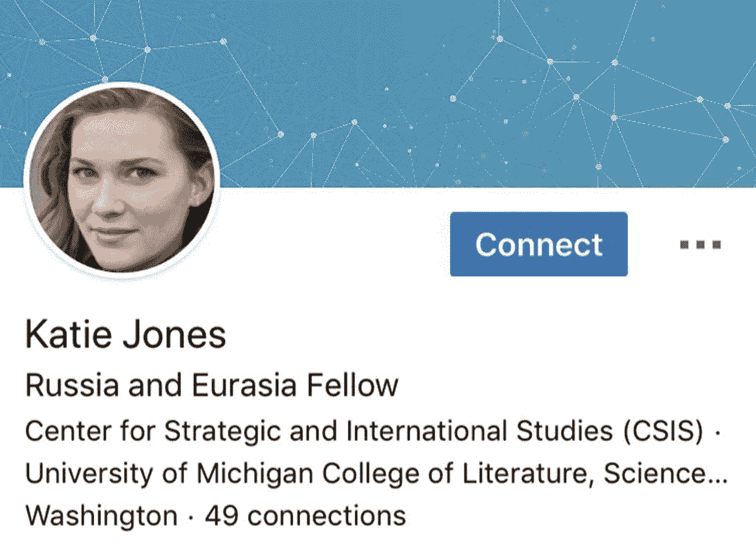Click the name Katie Jones

[125, 335]
